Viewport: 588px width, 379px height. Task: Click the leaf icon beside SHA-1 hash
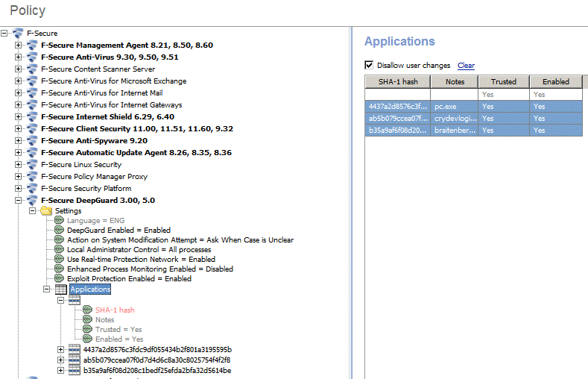click(87, 310)
